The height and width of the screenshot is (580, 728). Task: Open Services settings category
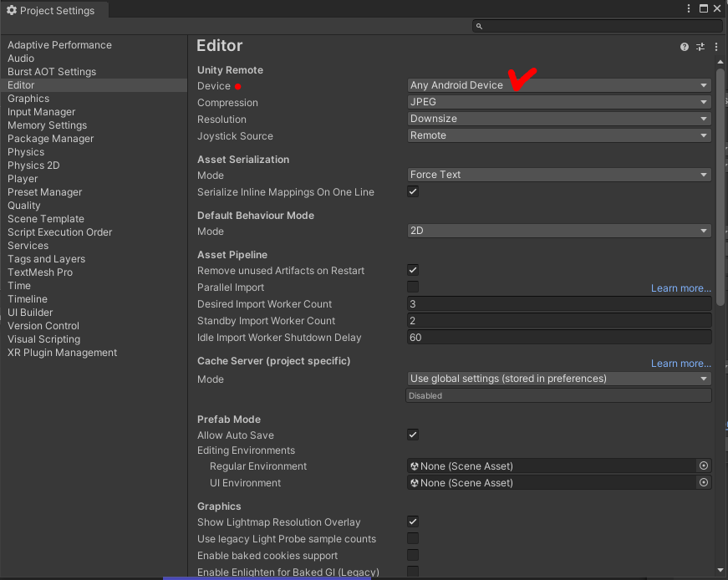tap(28, 246)
